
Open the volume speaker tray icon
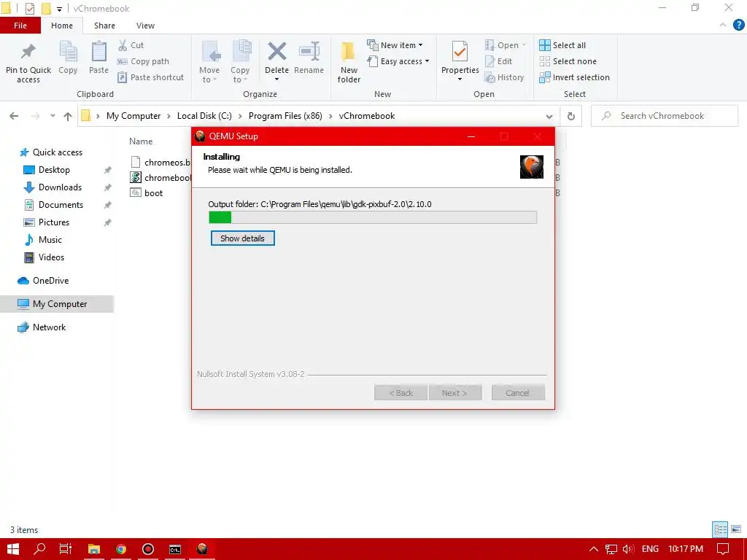pyautogui.click(x=628, y=549)
